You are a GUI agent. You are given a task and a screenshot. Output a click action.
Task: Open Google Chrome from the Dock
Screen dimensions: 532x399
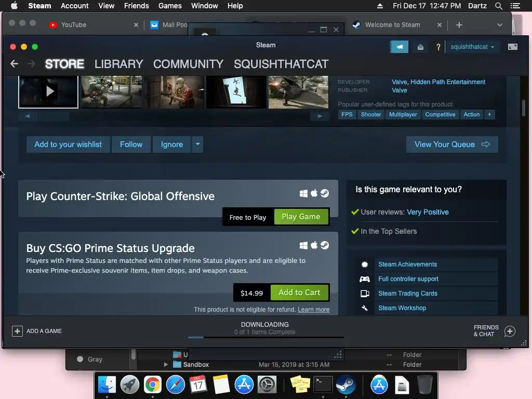[x=153, y=385]
